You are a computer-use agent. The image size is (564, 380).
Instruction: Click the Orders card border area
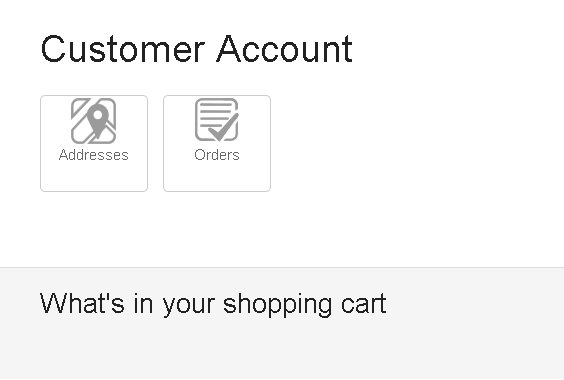pyautogui.click(x=217, y=144)
